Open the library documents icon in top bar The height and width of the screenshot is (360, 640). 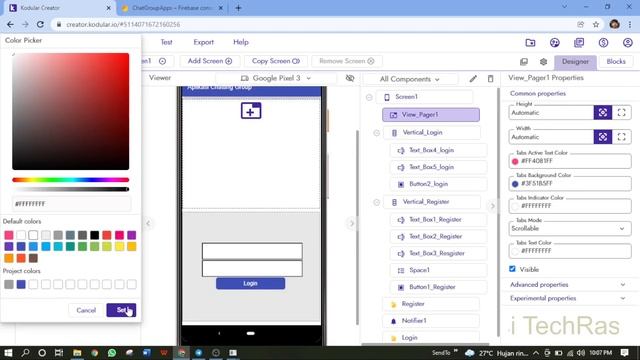point(579,42)
